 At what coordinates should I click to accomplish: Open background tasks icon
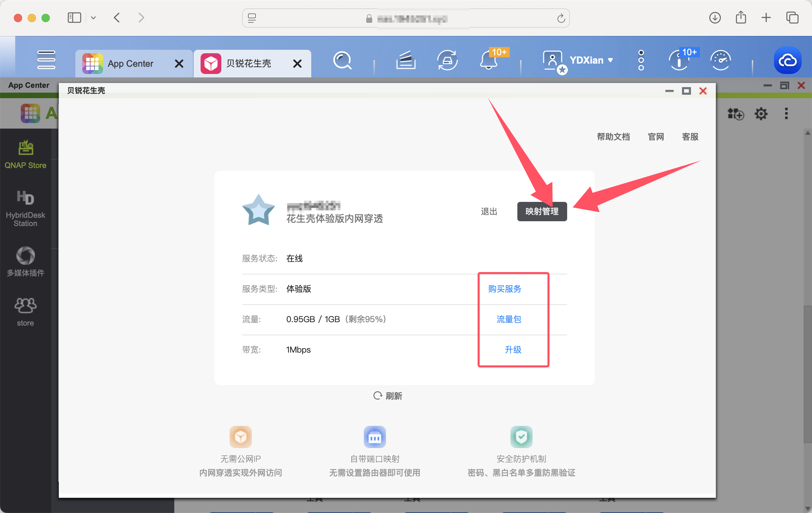[406, 60]
